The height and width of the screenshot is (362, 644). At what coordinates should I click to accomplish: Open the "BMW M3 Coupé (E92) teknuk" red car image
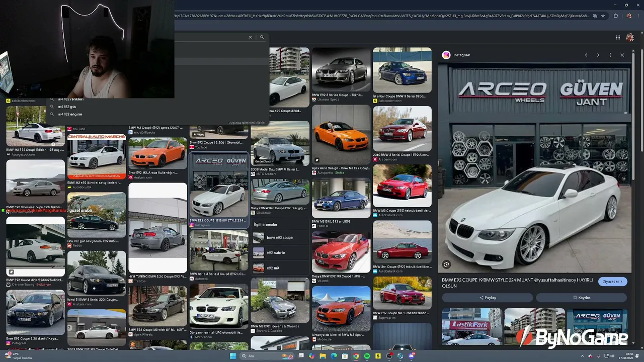402,186
